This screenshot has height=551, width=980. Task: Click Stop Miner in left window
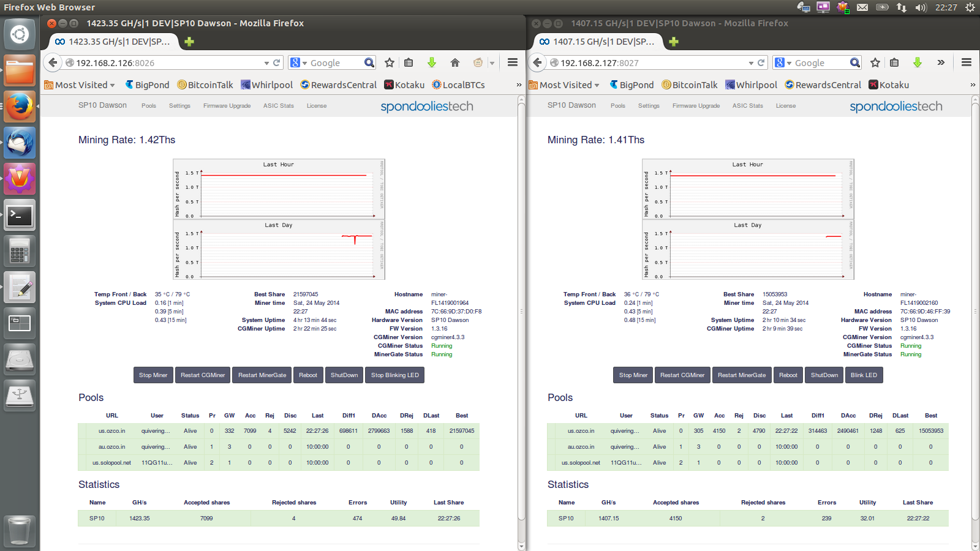pyautogui.click(x=153, y=375)
